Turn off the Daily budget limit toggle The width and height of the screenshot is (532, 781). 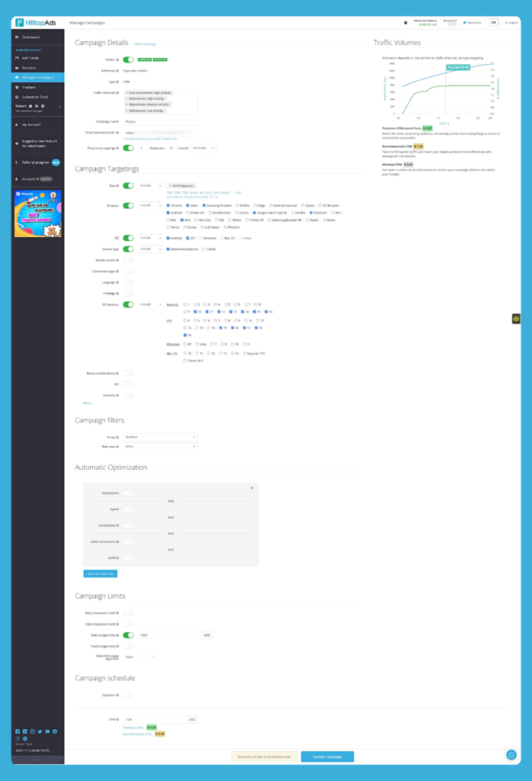(128, 635)
